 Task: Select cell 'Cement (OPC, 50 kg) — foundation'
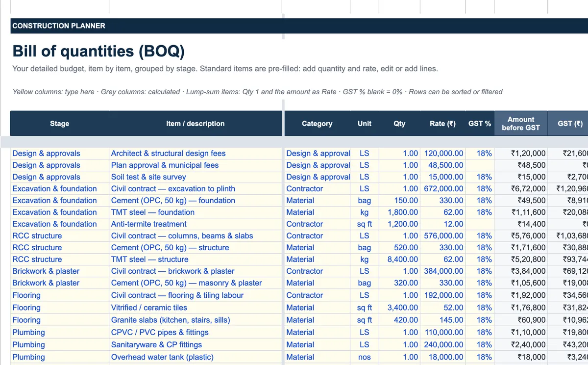(x=196, y=201)
